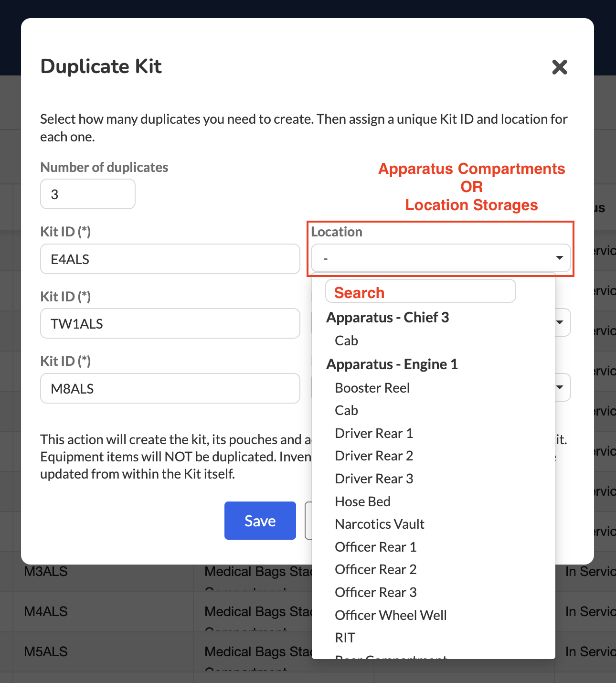Expand the dropdown arrow beside TW1ALS
Screen dimensions: 616x683
coord(560,322)
